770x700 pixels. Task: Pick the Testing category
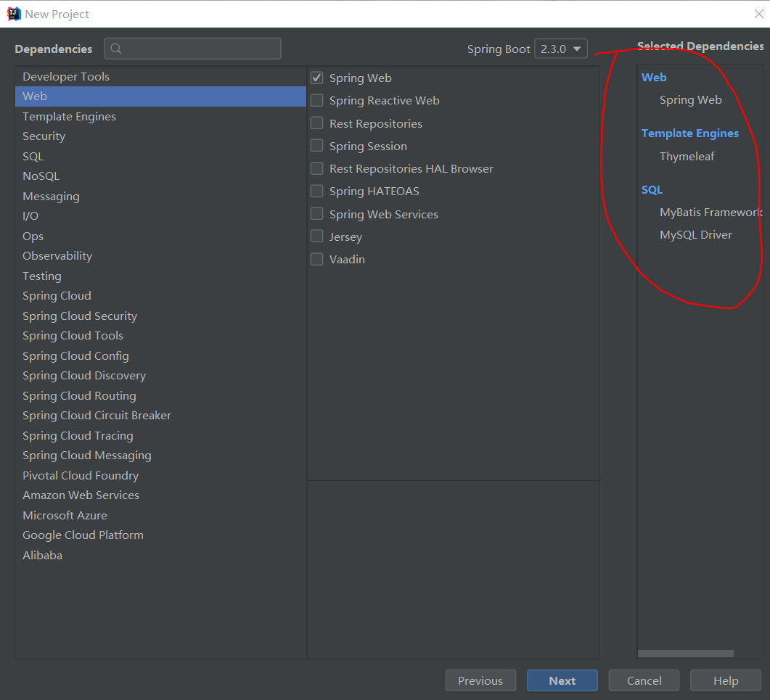(160, 276)
